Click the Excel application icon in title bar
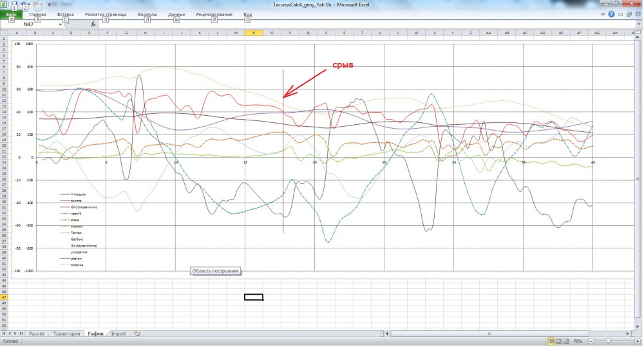Image resolution: width=644 pixels, height=352 pixels. [x=4, y=5]
